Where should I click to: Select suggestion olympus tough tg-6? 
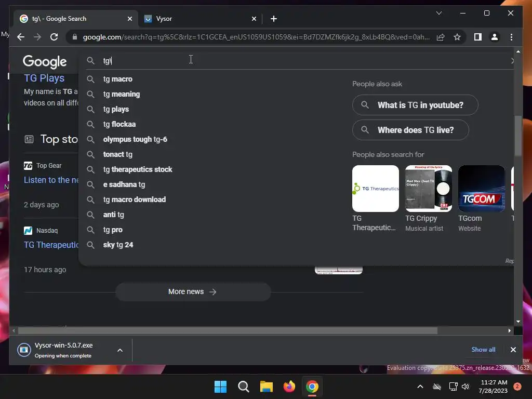point(135,139)
